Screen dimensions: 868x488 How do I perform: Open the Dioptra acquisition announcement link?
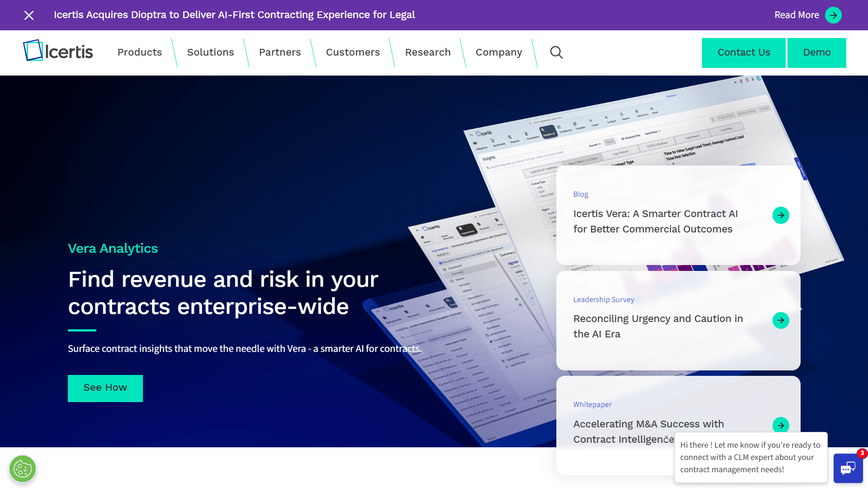234,15
